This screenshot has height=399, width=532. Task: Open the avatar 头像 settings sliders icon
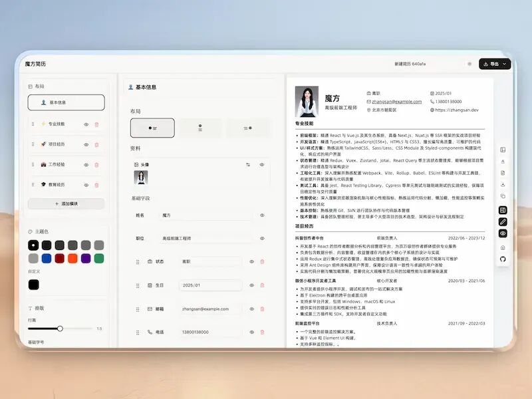point(248,164)
